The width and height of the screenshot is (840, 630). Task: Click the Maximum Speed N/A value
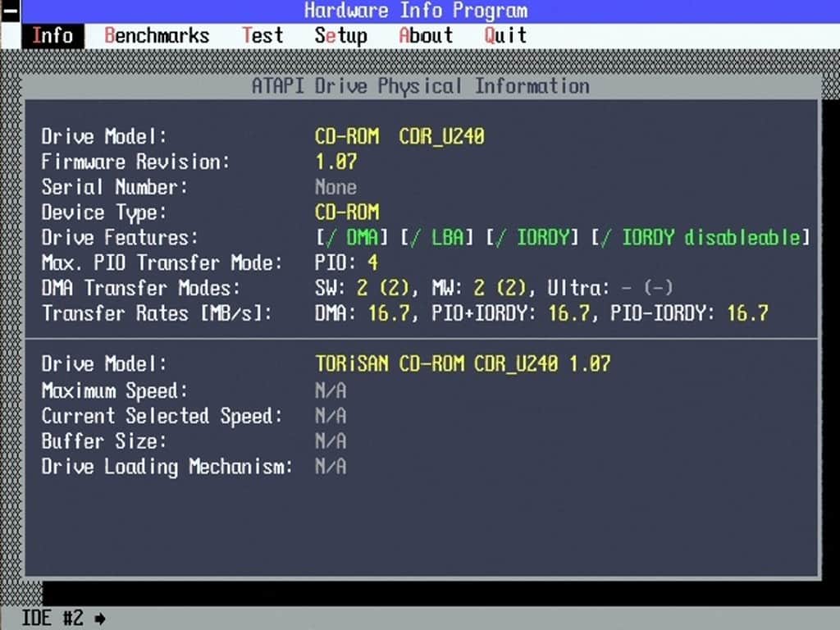click(x=331, y=390)
